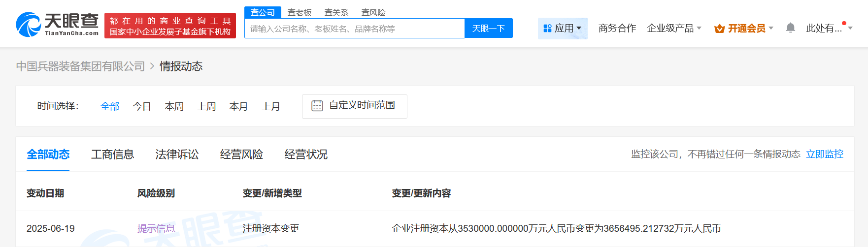Click the 天眼一下 search button
Screen dimensions: 868x247
(x=489, y=29)
